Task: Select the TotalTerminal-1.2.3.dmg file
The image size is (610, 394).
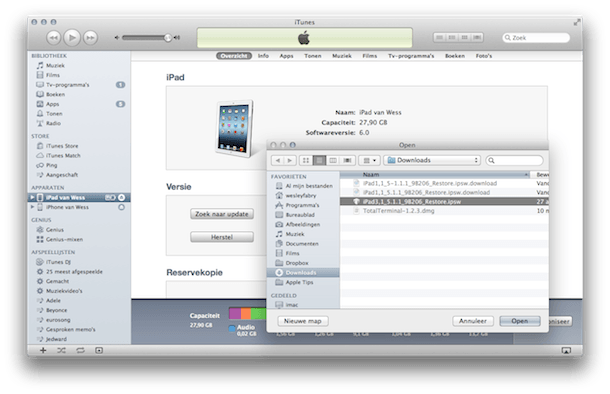Action: (x=444, y=211)
